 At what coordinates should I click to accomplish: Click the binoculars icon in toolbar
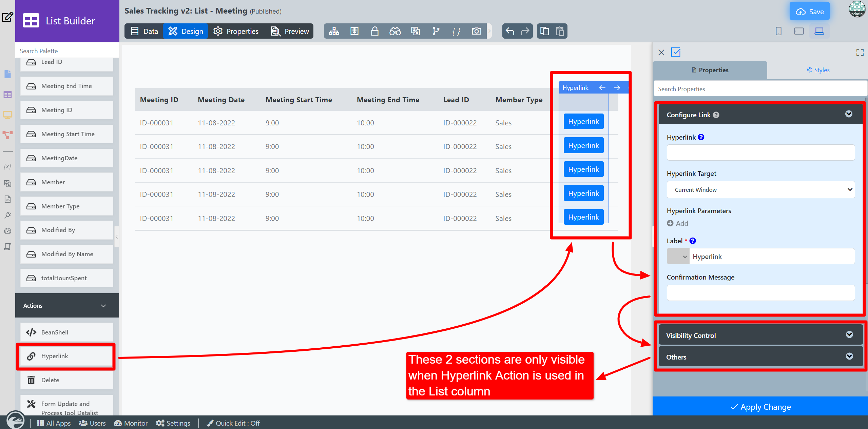(395, 31)
